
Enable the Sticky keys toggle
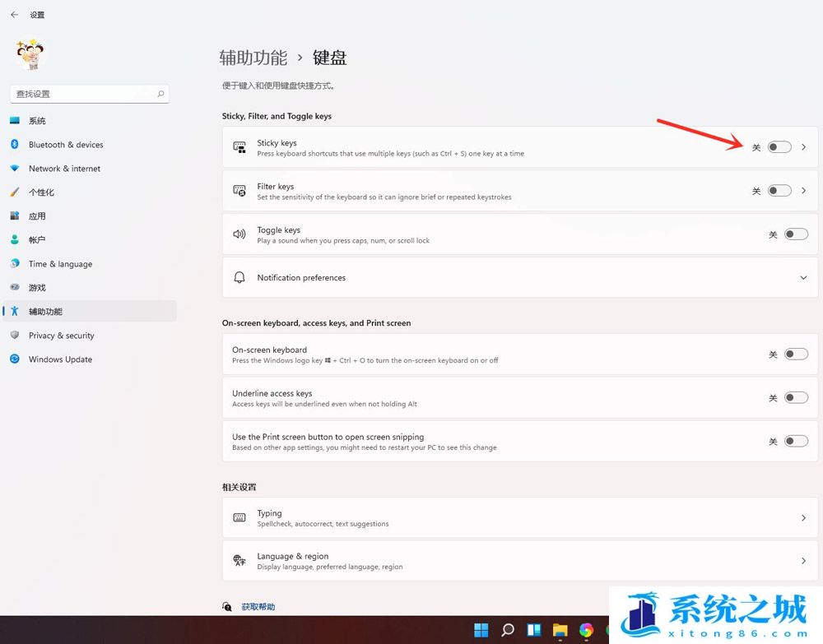click(x=779, y=147)
